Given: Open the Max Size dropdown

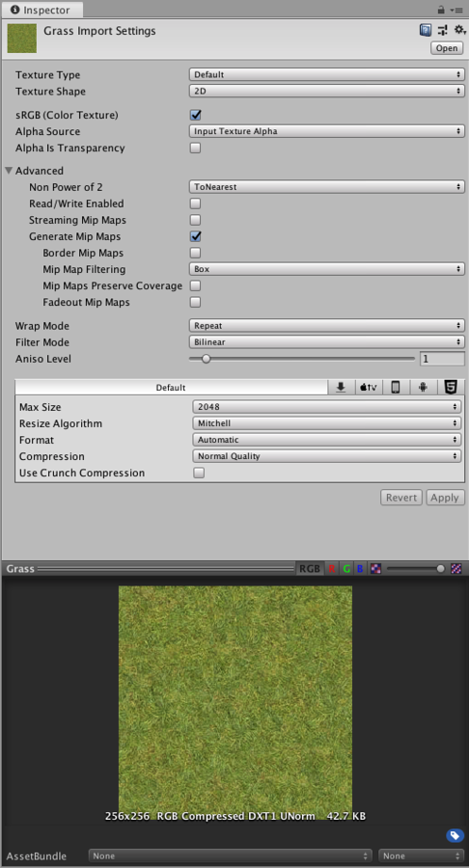Looking at the screenshot, I should (x=327, y=407).
